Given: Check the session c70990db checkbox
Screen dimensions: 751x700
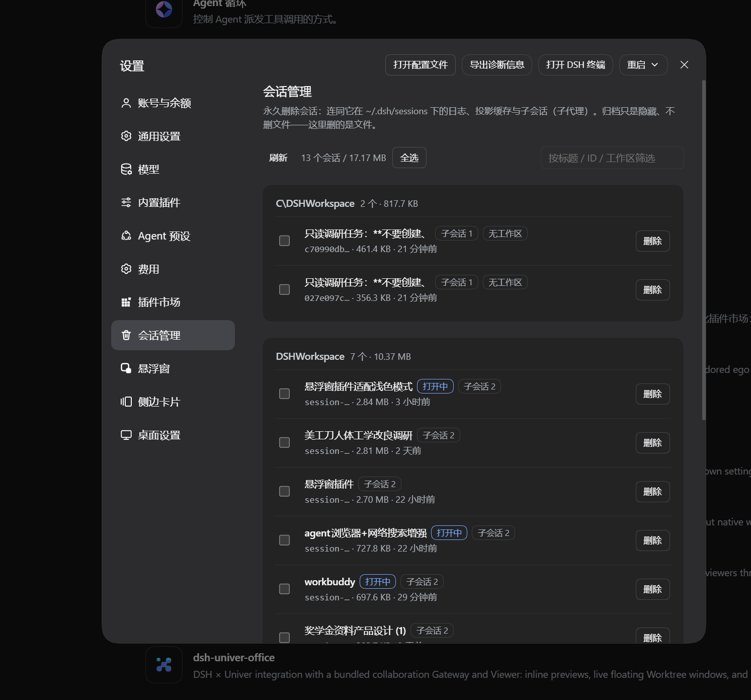Looking at the screenshot, I should tap(285, 241).
